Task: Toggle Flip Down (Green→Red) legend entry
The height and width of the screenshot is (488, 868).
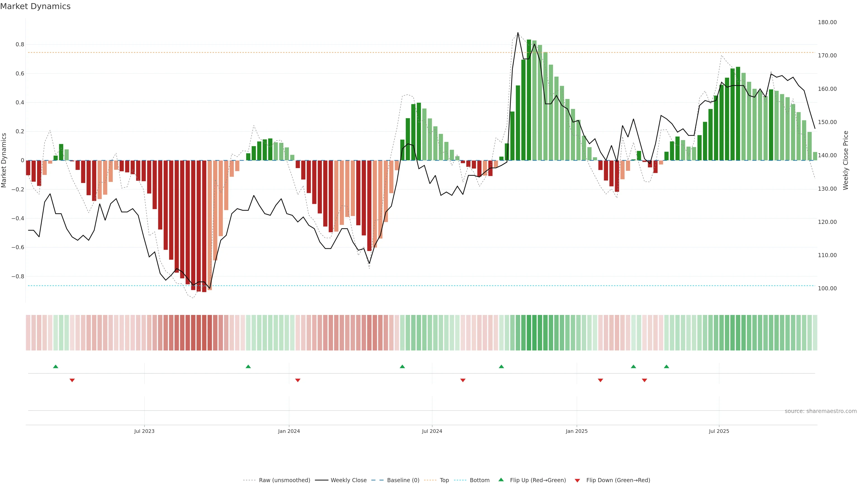Action: pyautogui.click(x=618, y=480)
